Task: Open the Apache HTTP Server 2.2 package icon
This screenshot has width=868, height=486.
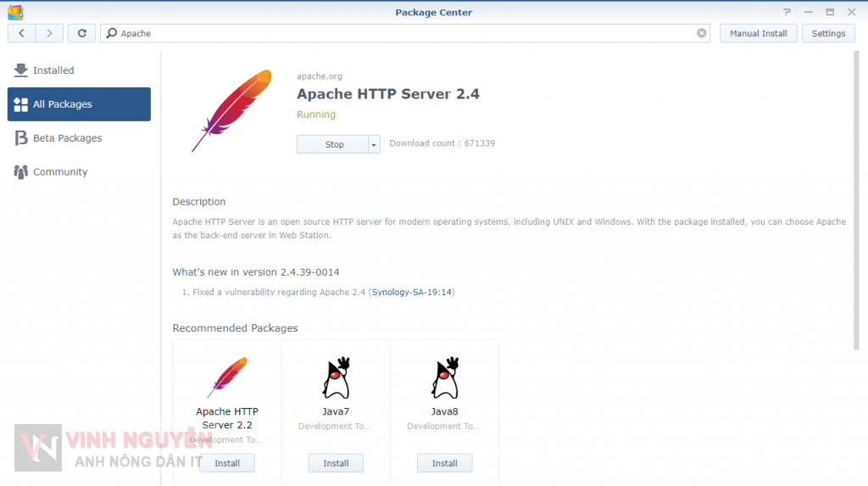Action: [x=227, y=378]
